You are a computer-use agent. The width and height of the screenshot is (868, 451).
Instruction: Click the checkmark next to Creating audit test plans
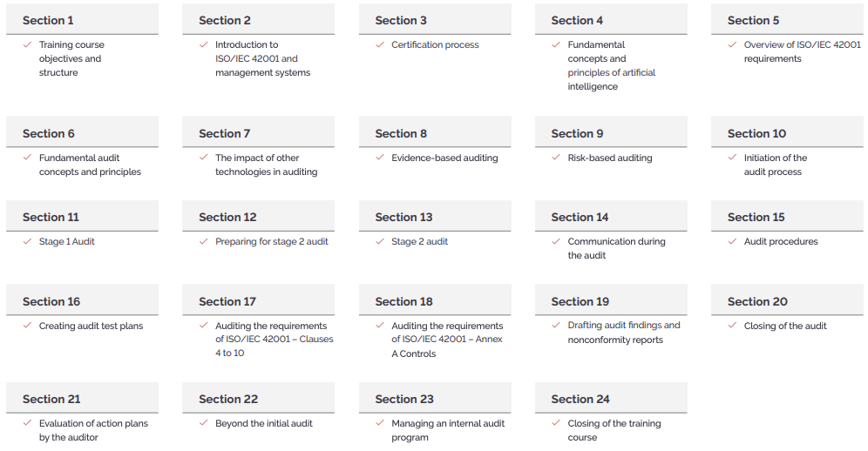pyautogui.click(x=27, y=326)
